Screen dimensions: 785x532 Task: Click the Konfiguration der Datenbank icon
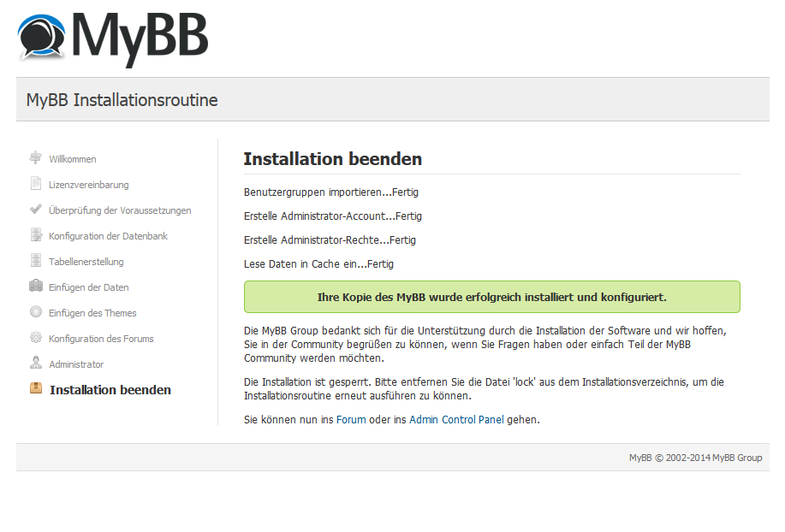tap(36, 234)
